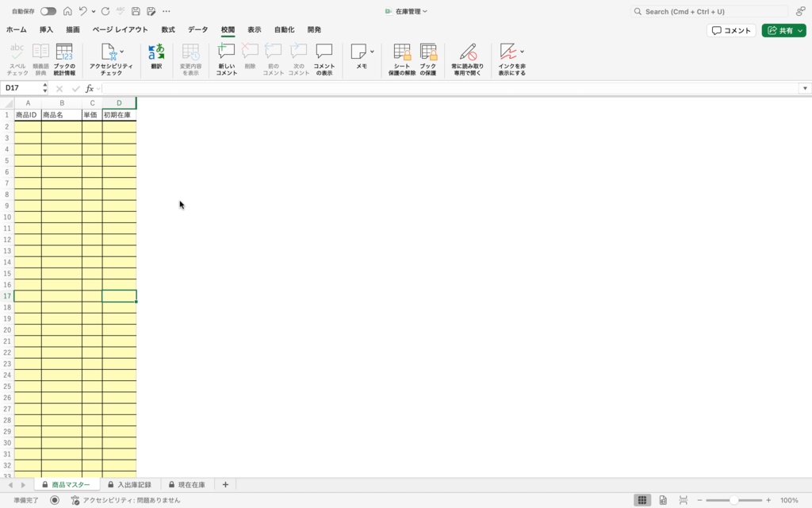Select column B header
The height and width of the screenshot is (508, 812).
(62, 103)
